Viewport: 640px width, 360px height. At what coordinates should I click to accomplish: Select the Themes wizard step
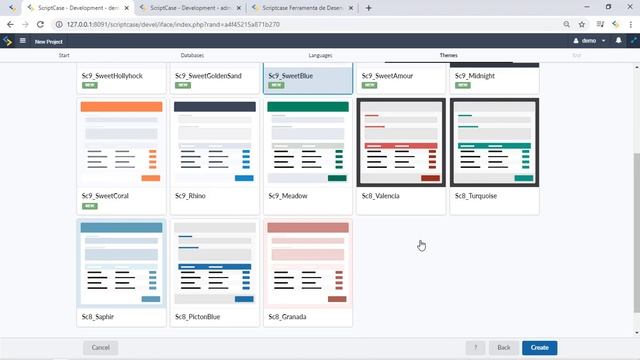click(449, 55)
